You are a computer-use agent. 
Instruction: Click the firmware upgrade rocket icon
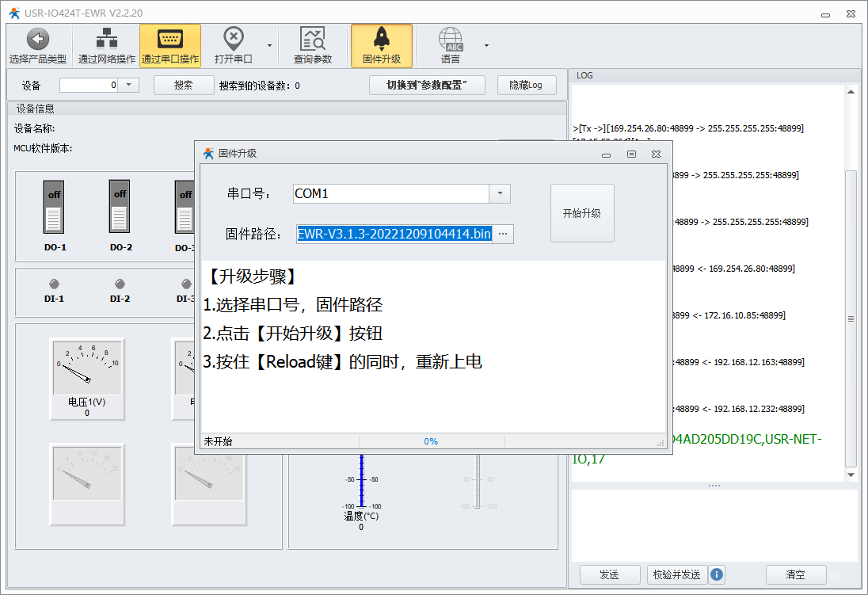click(x=381, y=40)
